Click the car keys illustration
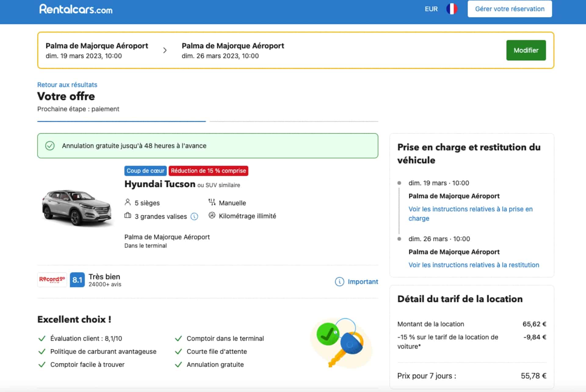Screen dimensions: 586x392 pos(341,343)
